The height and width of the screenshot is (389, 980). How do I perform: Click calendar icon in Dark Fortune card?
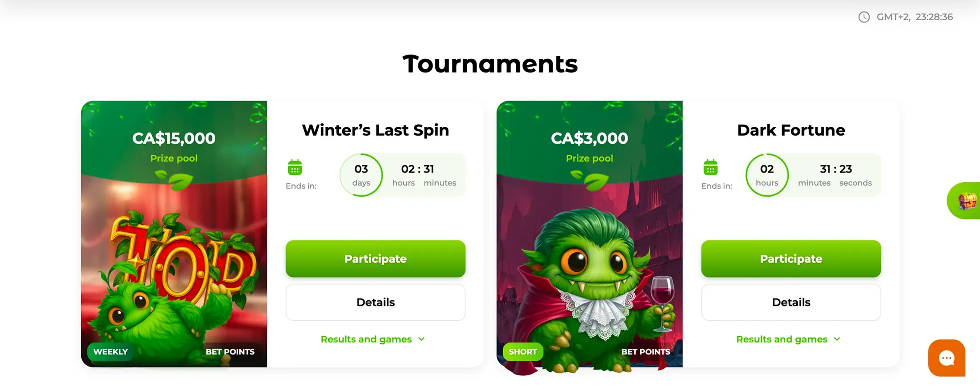(710, 167)
